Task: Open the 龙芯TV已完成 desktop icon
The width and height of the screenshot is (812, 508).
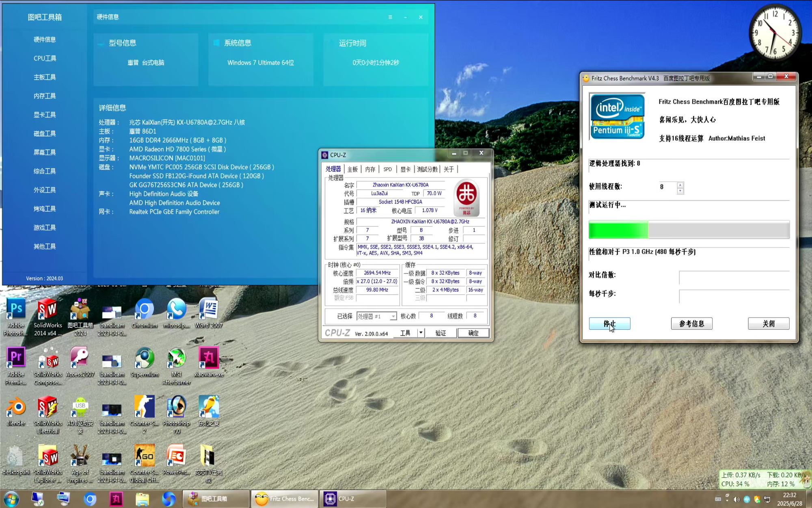Action: pos(208,464)
